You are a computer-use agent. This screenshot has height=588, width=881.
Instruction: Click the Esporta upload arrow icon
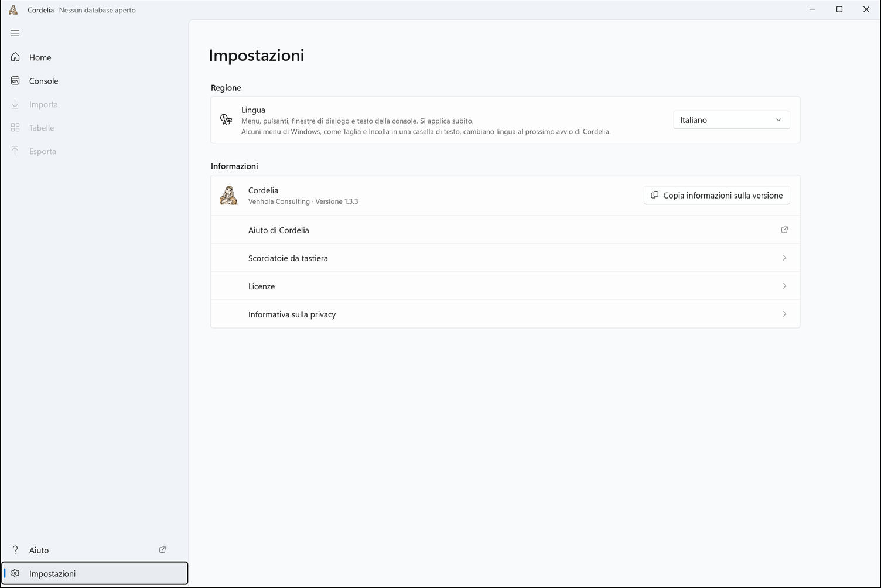15,151
